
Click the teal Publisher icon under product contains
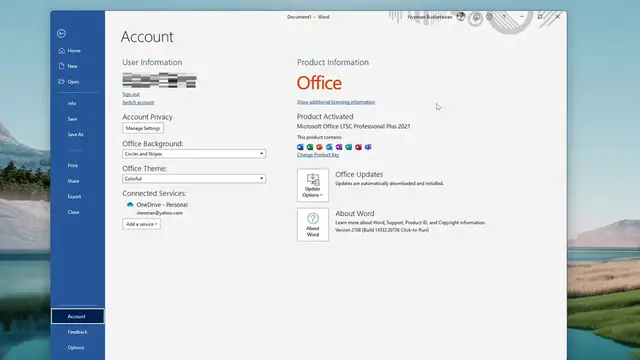tap(349, 147)
